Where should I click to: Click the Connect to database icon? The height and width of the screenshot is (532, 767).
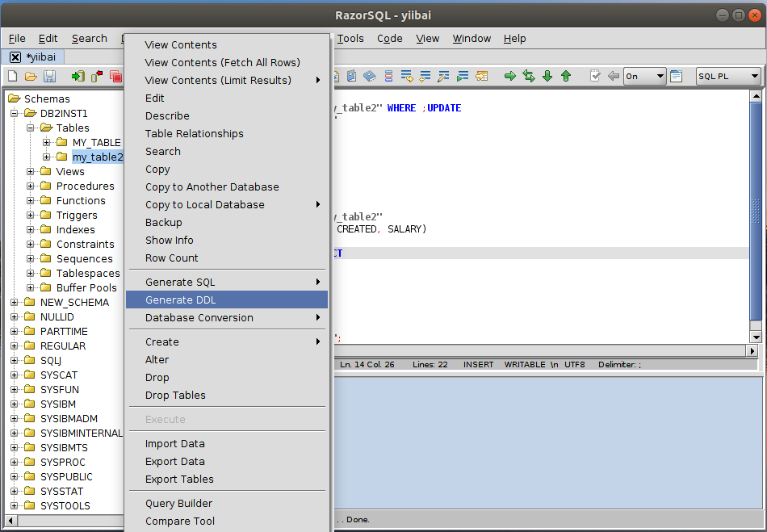coord(78,76)
